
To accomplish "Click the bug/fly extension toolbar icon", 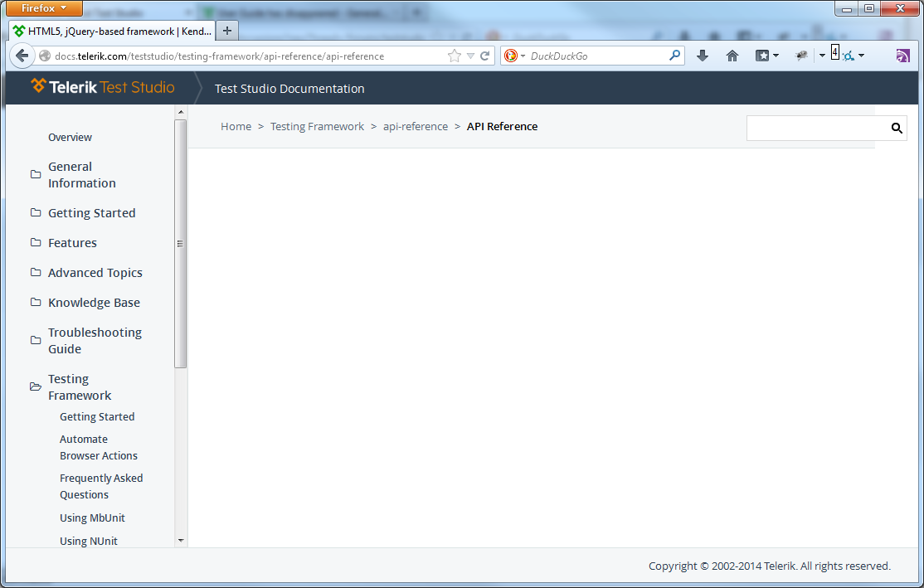I will pyautogui.click(x=801, y=56).
